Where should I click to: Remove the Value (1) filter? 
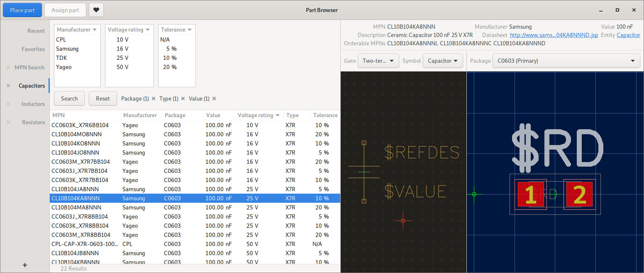[x=214, y=98]
